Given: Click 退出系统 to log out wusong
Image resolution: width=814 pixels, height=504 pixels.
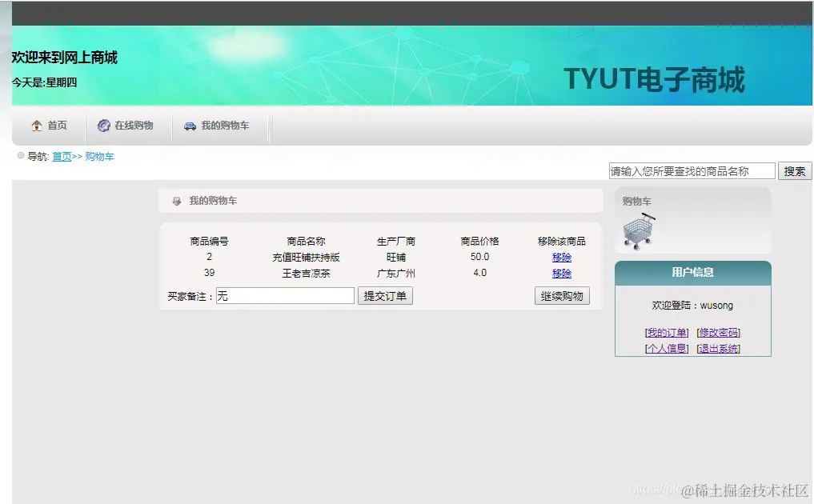Looking at the screenshot, I should coord(717,348).
